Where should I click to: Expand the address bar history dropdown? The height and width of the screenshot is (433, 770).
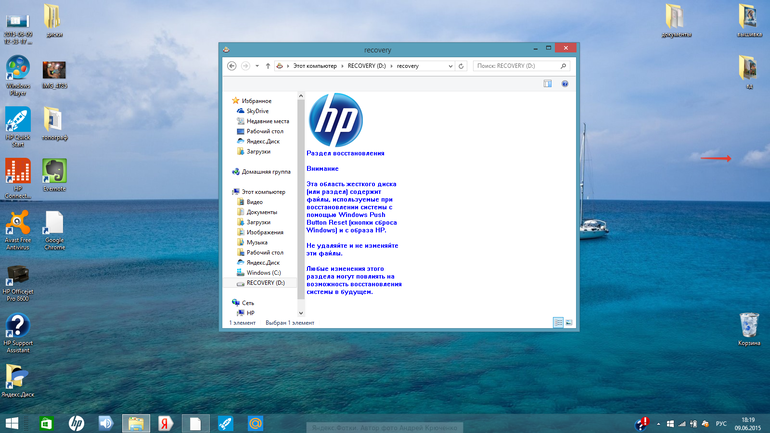coord(450,66)
